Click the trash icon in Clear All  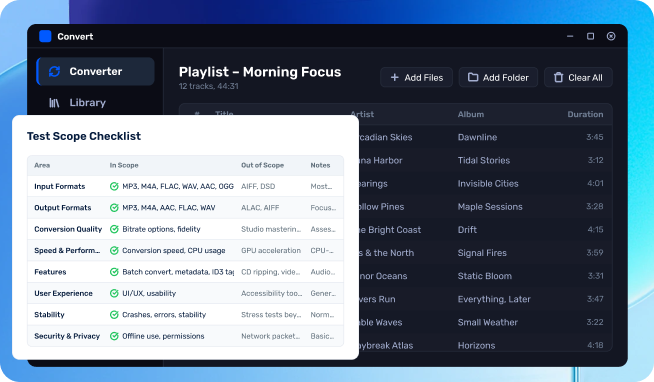coord(558,78)
